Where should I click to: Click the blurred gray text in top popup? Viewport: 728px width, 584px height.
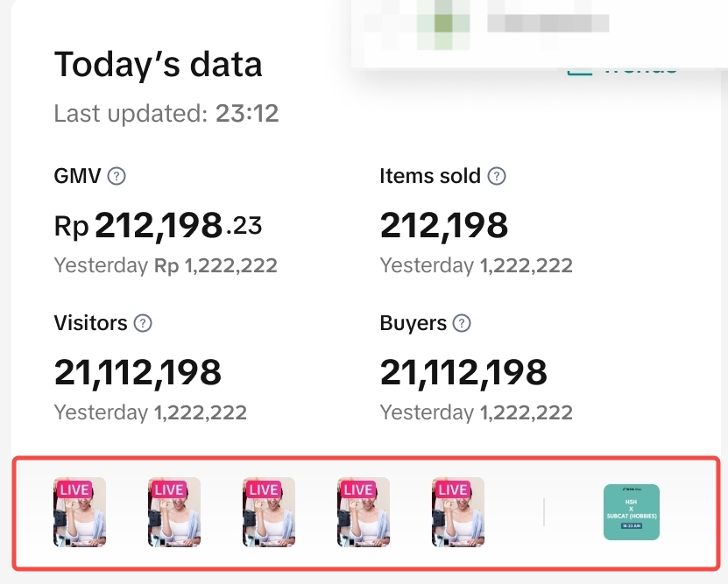(548, 24)
